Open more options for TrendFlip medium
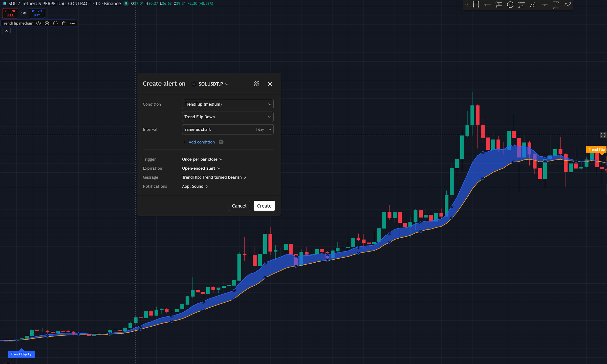This screenshot has width=607, height=364. 72,23
